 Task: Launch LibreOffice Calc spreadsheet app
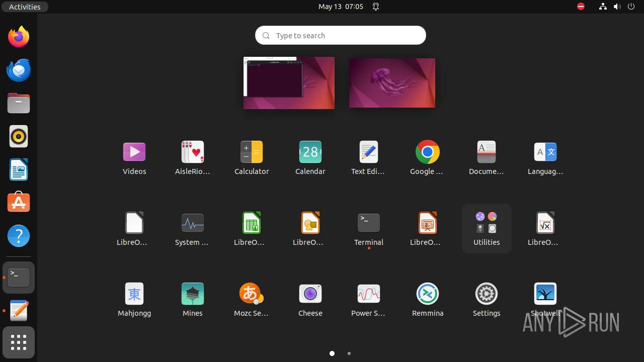(252, 229)
